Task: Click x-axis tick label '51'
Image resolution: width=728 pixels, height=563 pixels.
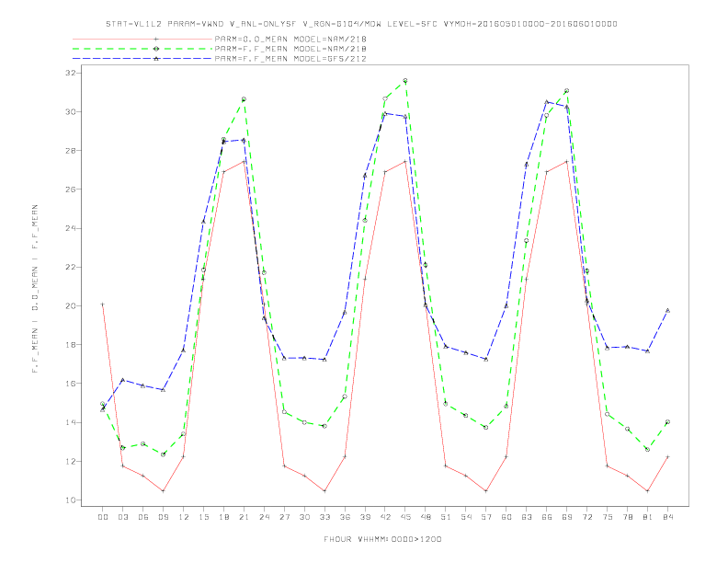Action: [x=446, y=517]
